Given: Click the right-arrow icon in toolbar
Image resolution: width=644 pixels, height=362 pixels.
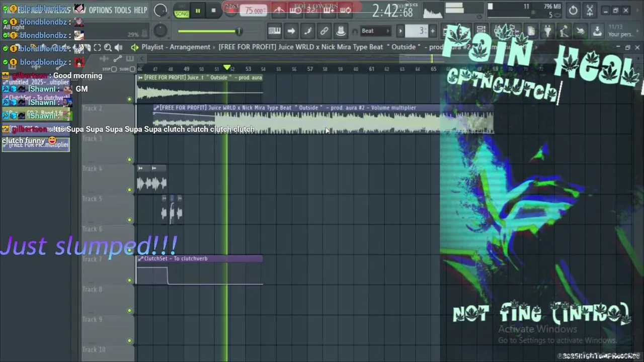Looking at the screenshot, I should click(x=291, y=31).
